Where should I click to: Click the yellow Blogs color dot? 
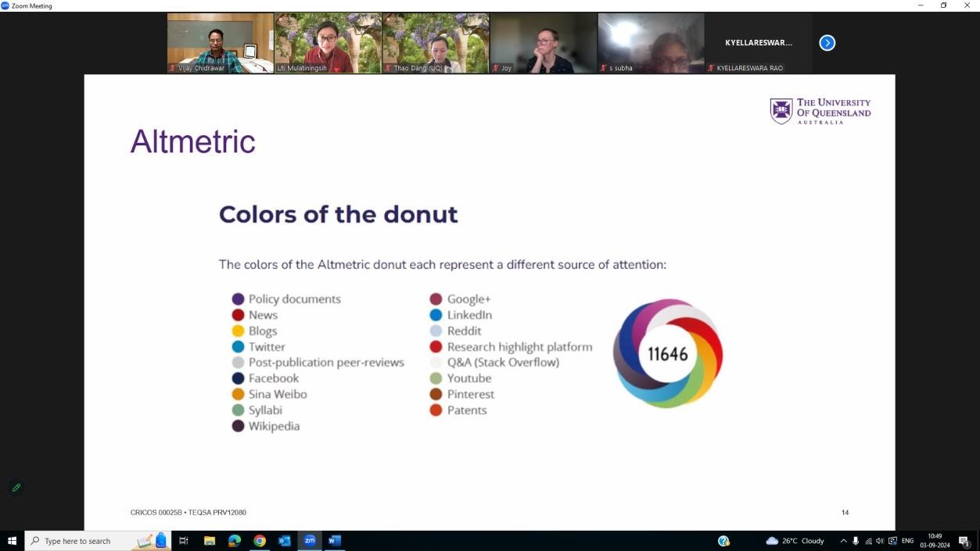(x=238, y=331)
